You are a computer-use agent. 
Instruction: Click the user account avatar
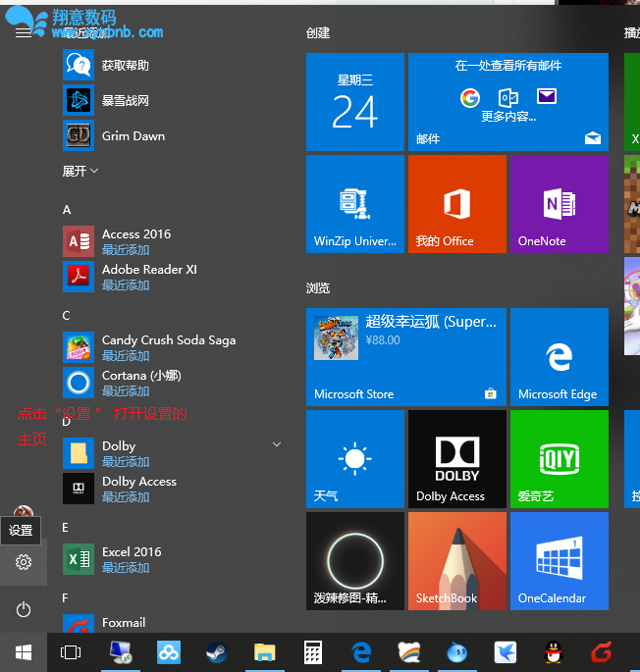click(24, 511)
